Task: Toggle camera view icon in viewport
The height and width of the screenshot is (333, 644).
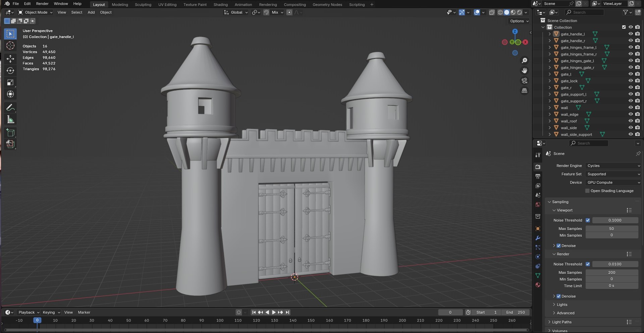Action: pos(524,81)
